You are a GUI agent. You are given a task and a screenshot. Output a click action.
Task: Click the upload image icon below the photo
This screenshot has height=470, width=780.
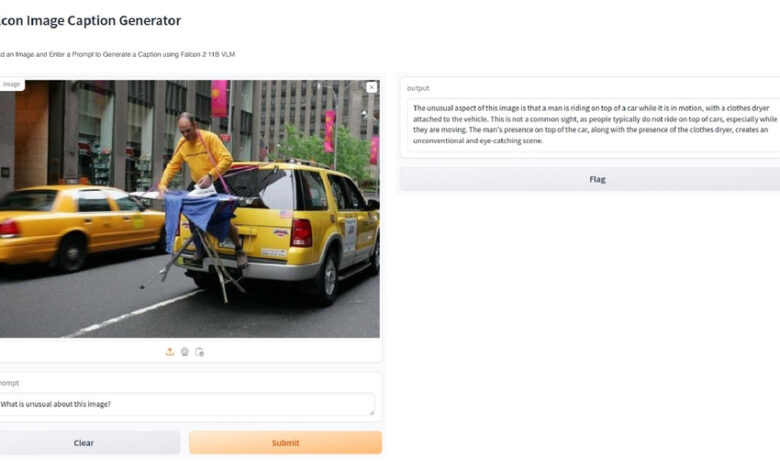click(x=170, y=352)
